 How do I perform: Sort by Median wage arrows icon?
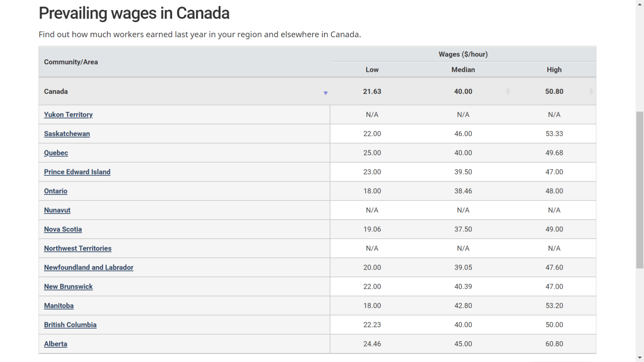[x=508, y=92]
